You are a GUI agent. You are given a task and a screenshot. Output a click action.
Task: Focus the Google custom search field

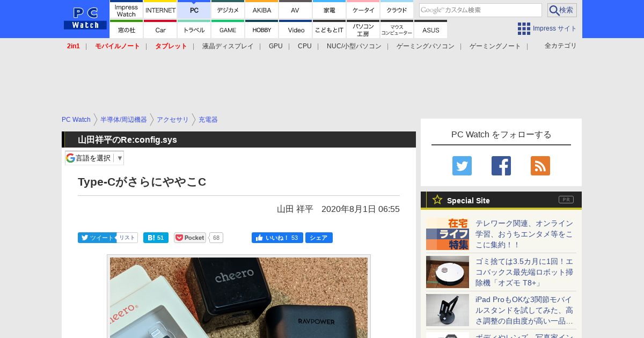[x=480, y=10]
